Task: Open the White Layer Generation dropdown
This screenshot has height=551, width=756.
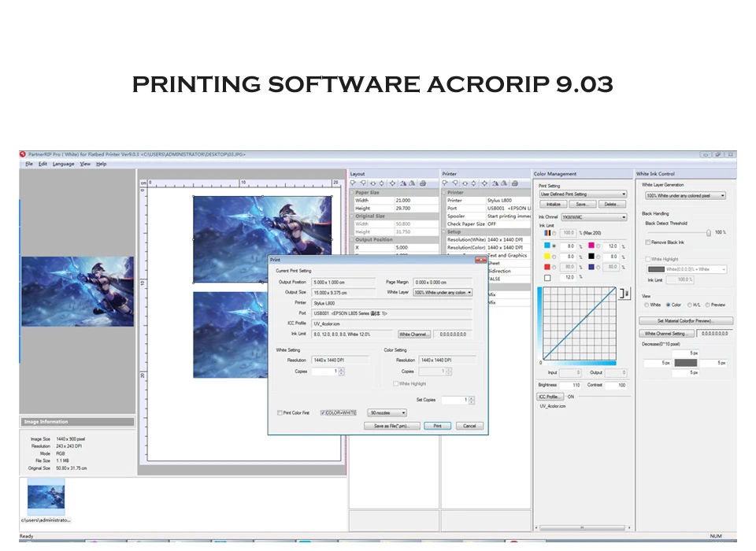Action: tap(686, 196)
